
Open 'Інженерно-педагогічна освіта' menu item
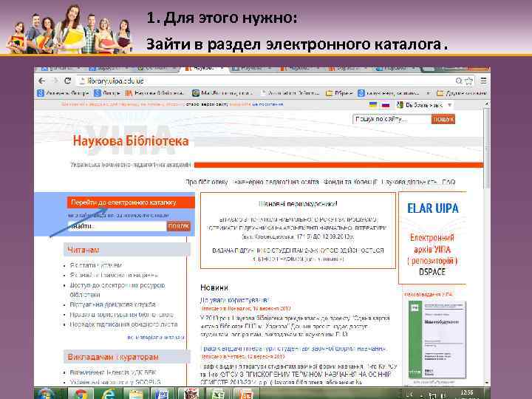(x=275, y=183)
